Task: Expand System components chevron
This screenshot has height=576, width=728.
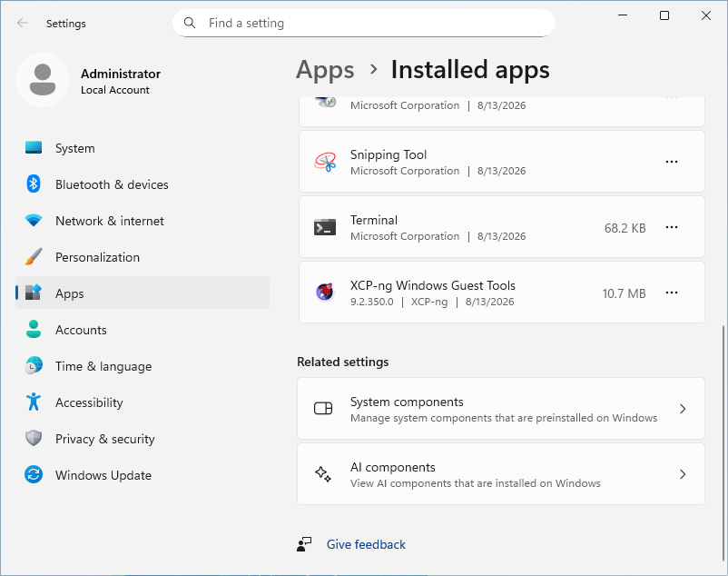Action: click(683, 409)
